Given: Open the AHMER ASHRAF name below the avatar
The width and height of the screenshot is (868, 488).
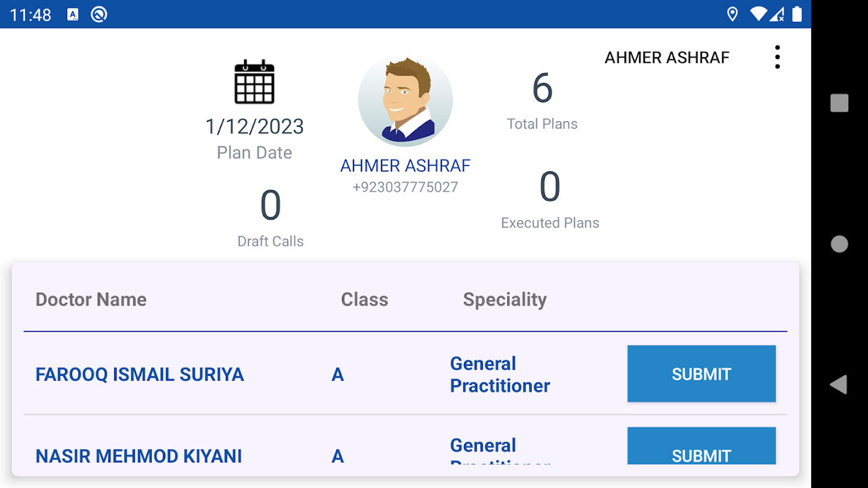Looking at the screenshot, I should point(405,165).
